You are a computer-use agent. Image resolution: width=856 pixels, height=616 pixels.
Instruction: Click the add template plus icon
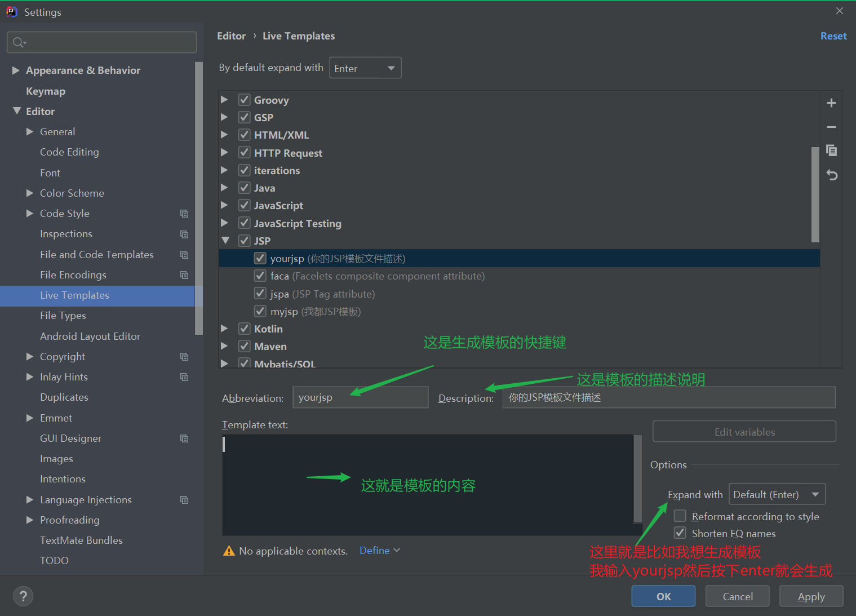[831, 103]
